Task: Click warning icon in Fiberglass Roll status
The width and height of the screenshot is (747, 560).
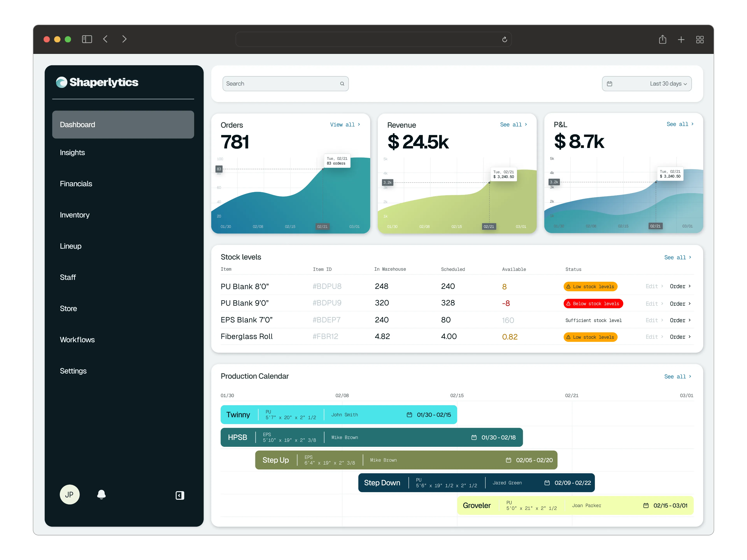Action: 568,337
